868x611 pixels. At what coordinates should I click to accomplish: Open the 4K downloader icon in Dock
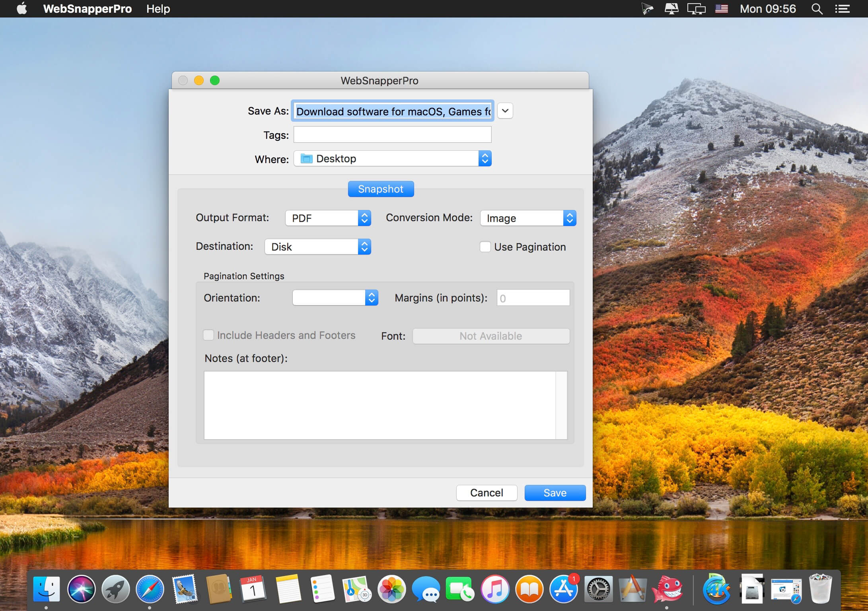coord(716,589)
